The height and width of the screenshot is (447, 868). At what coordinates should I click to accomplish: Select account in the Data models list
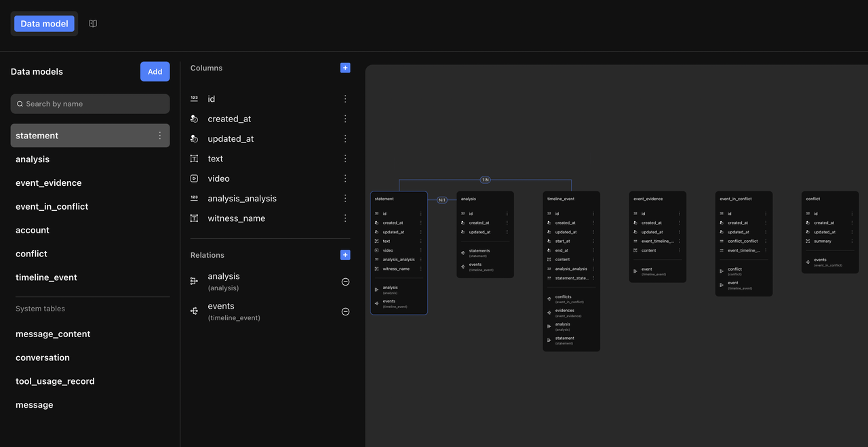(x=90, y=231)
